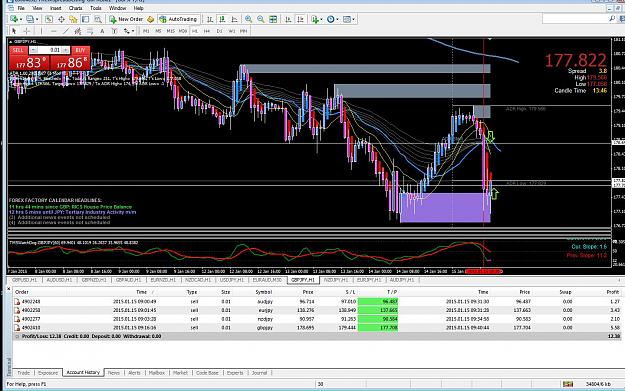Open MetaEditor with the gold icon
Screen dimensions: 625x391
pyautogui.click(x=150, y=19)
